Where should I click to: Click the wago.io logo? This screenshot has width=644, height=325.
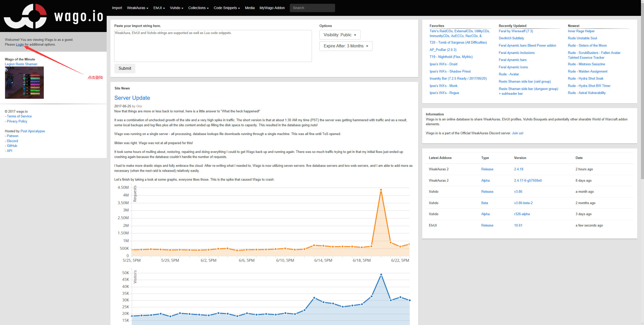pyautogui.click(x=53, y=16)
